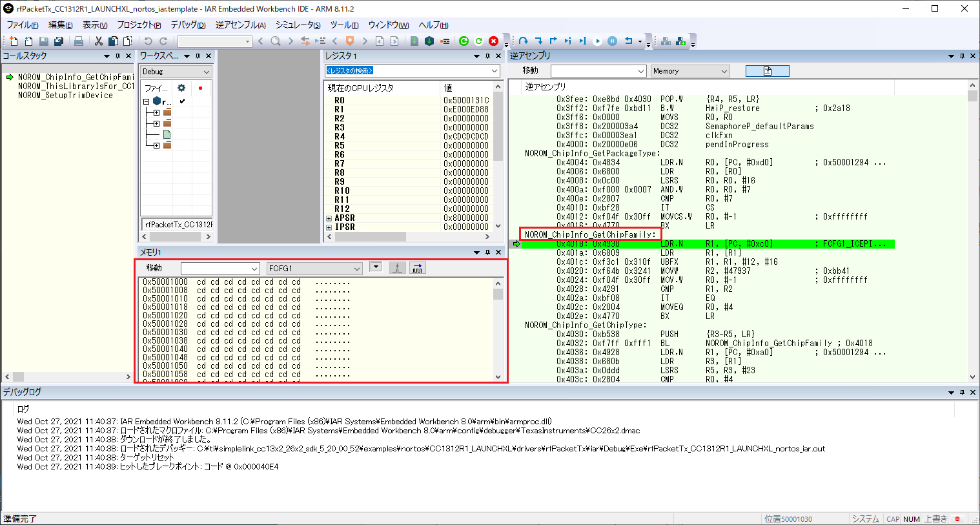Click the New document toolbar icon
This screenshot has height=525, width=980.
pos(14,41)
